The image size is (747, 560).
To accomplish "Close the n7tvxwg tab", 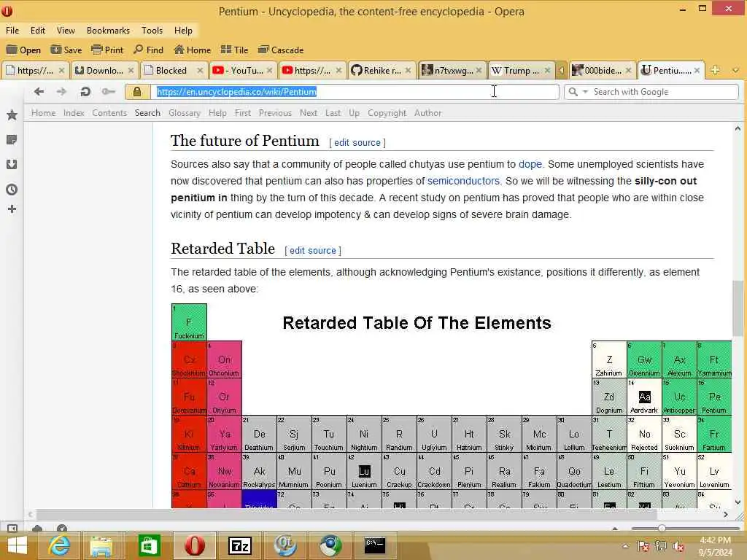I will pos(479,71).
